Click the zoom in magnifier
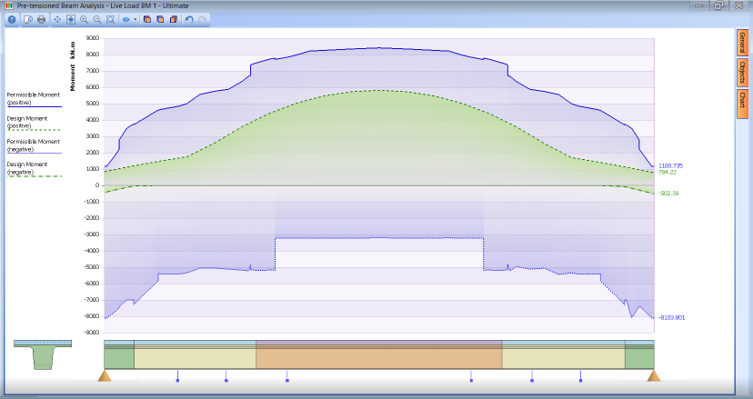The width and height of the screenshot is (753, 399). (84, 20)
